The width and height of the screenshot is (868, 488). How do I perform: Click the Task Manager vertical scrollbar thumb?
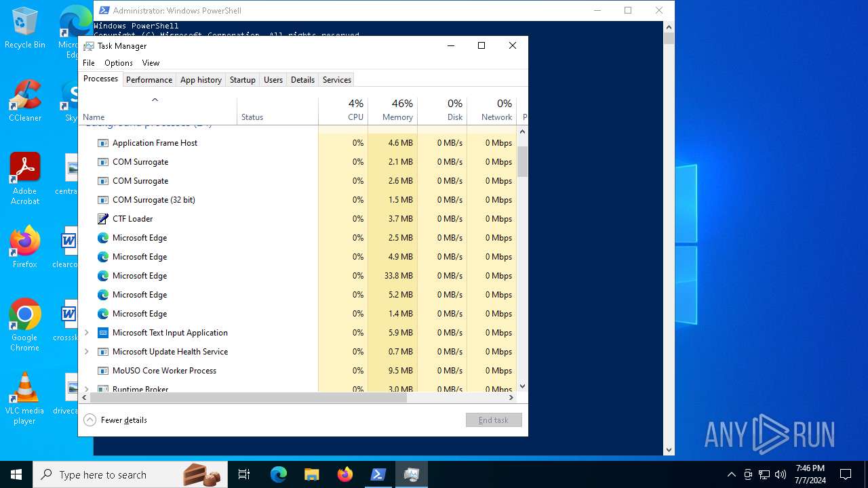click(522, 161)
